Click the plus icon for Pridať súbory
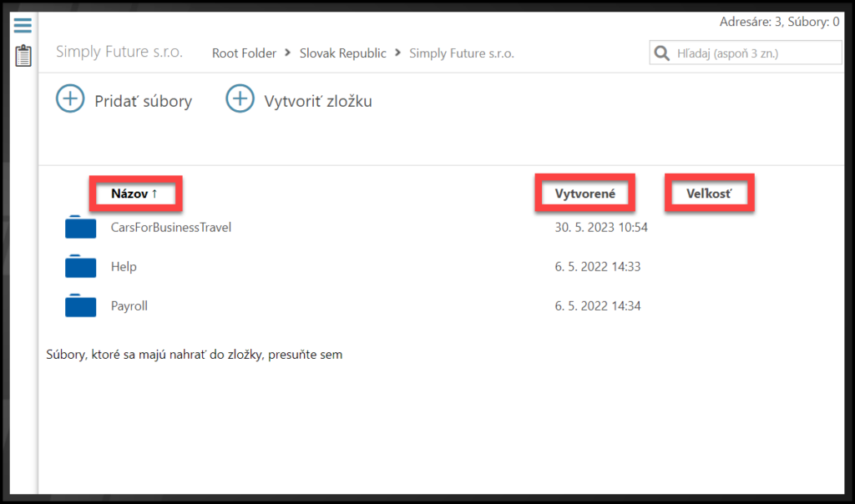Viewport: 855px width, 504px height. (70, 99)
